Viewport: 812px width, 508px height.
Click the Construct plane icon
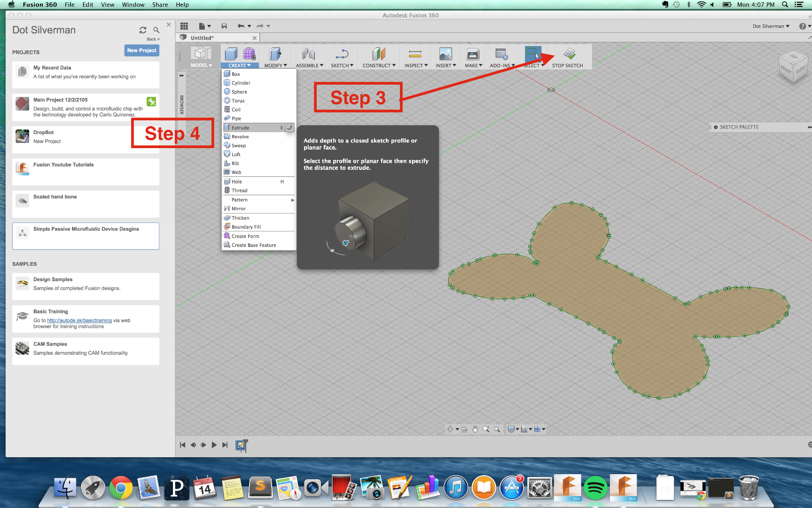point(379,54)
